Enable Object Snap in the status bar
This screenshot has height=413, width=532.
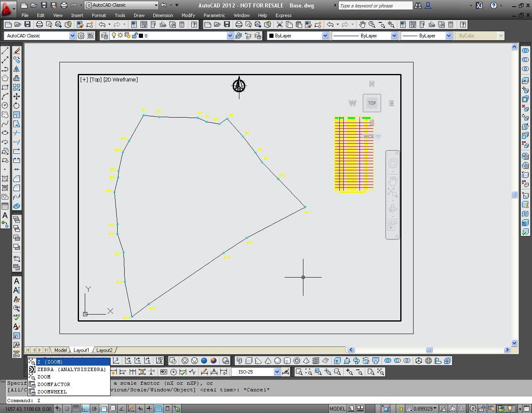pos(104,408)
